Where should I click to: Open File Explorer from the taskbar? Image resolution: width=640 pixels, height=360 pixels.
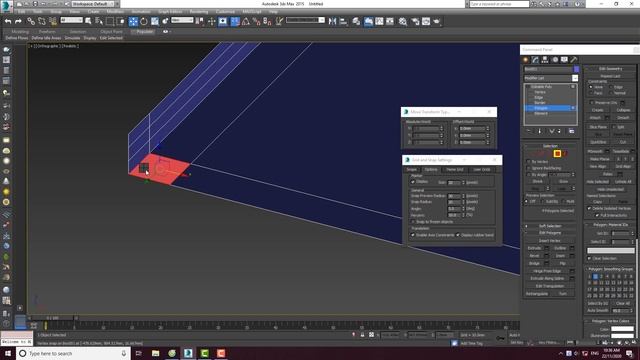[x=156, y=353]
